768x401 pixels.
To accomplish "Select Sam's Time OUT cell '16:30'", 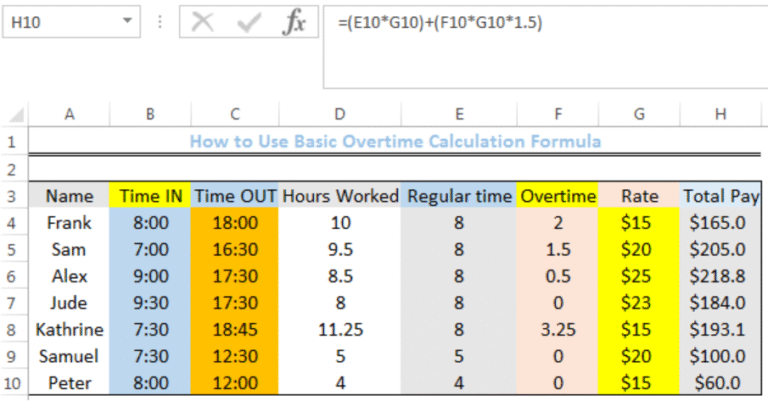I will (235, 250).
